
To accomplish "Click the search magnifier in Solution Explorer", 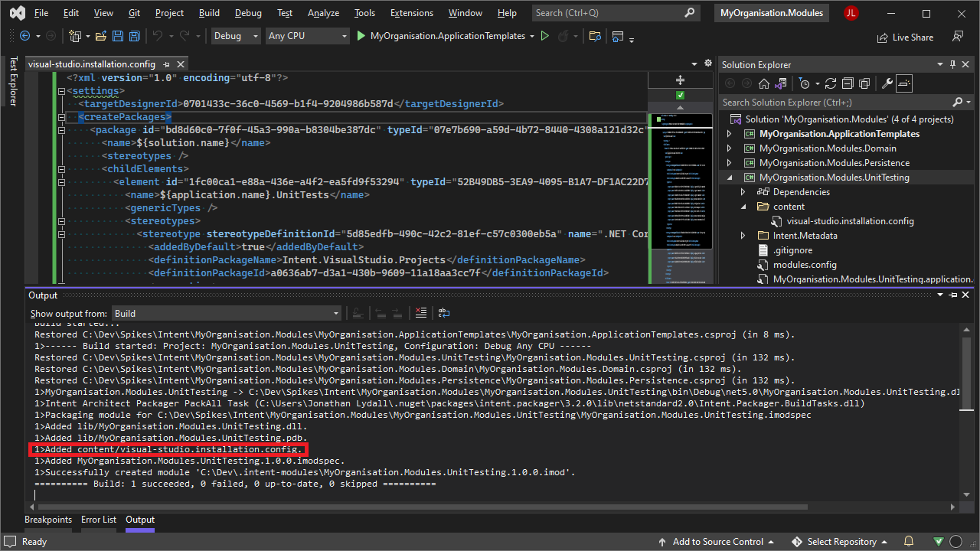I will 957,102.
